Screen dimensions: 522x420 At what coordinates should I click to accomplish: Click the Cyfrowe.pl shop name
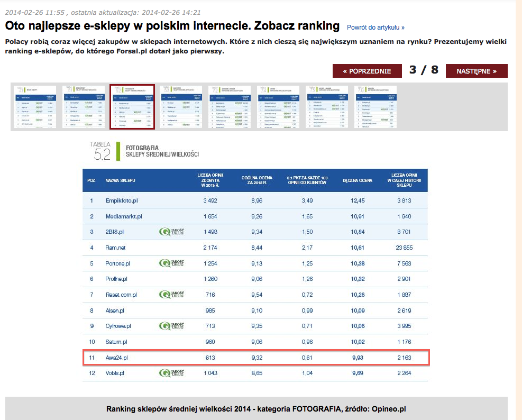click(x=118, y=326)
